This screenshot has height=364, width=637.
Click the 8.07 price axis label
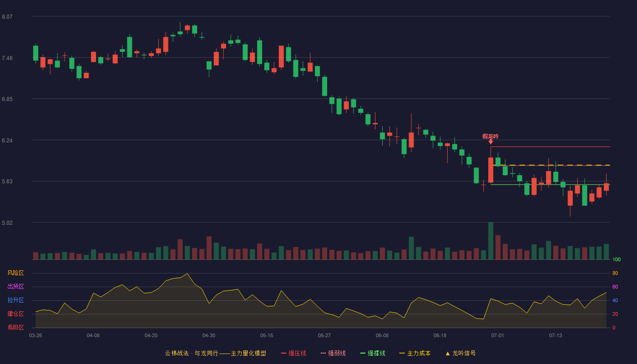coord(7,17)
